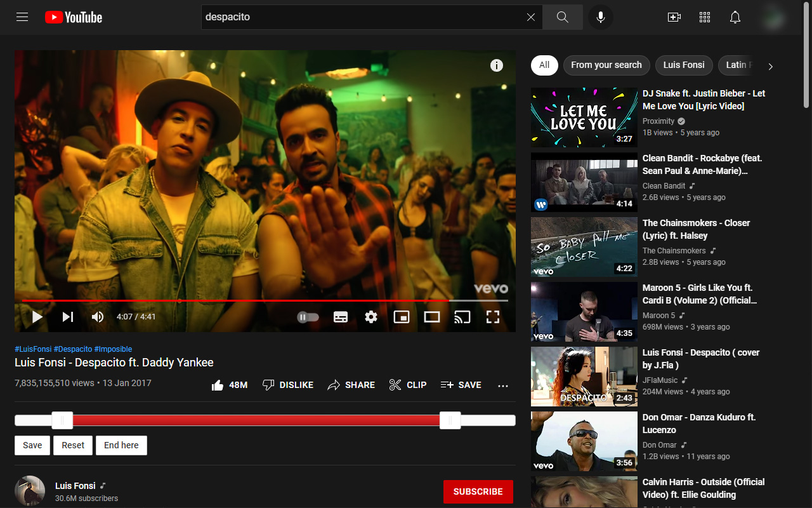Viewport: 812px width, 508px height.
Task: Select the Luis Fonsi chip
Action: point(684,65)
